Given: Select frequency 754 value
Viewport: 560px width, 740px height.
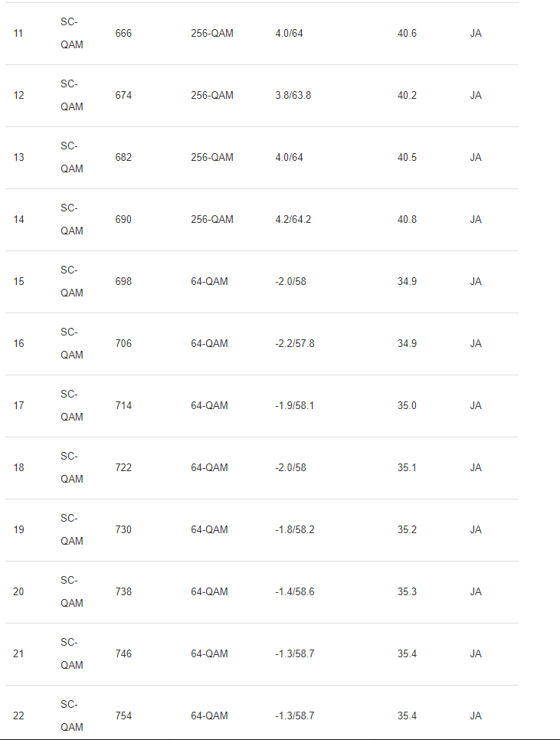Looking at the screenshot, I should coord(123,716).
